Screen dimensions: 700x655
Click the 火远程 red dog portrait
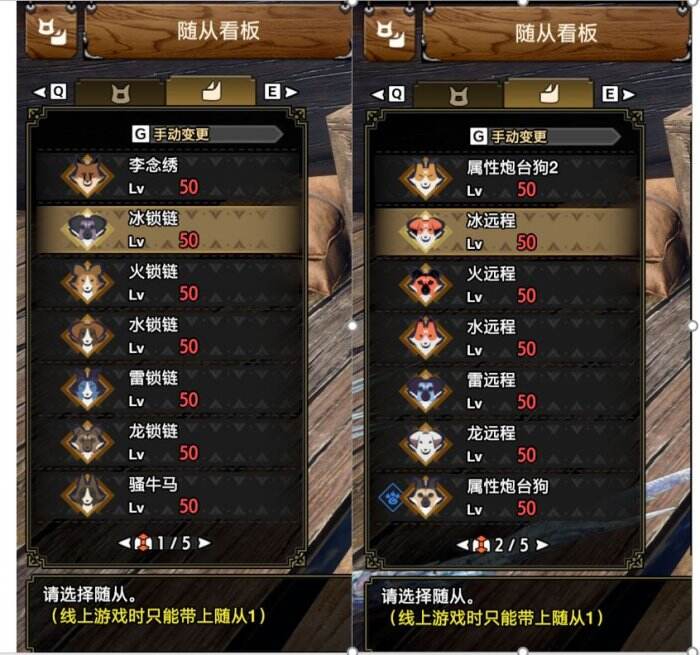tap(425, 284)
